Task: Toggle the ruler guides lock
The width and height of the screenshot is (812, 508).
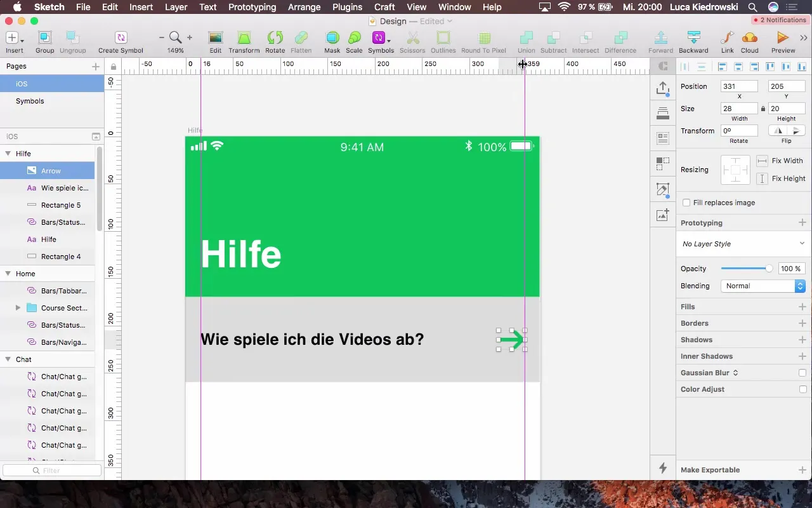Action: pos(113,67)
